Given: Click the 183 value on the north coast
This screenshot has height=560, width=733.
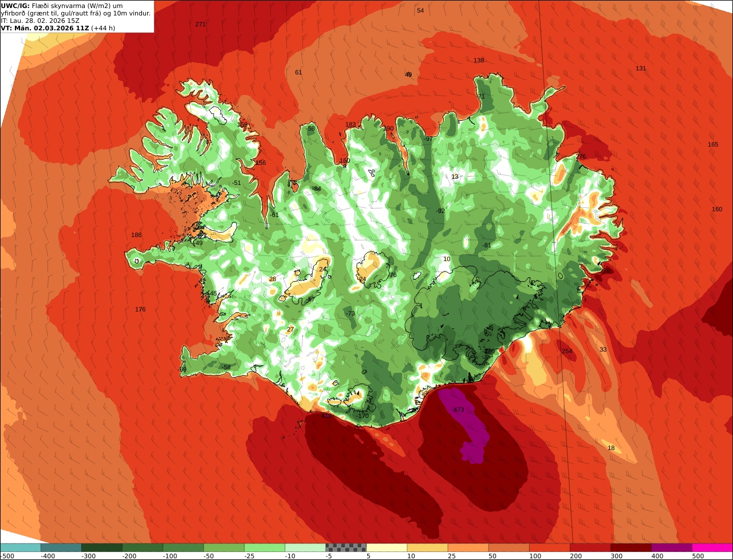Looking at the screenshot, I should (350, 124).
